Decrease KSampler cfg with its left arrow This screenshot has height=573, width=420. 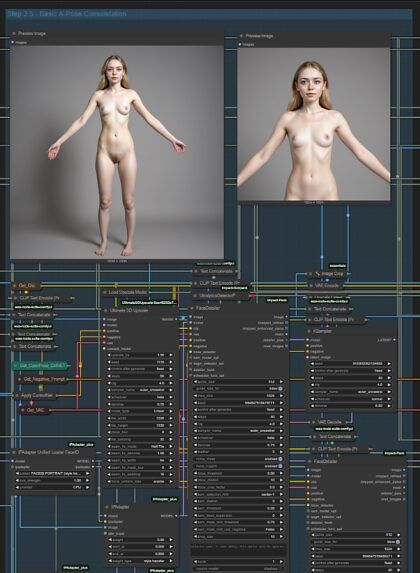click(x=312, y=385)
